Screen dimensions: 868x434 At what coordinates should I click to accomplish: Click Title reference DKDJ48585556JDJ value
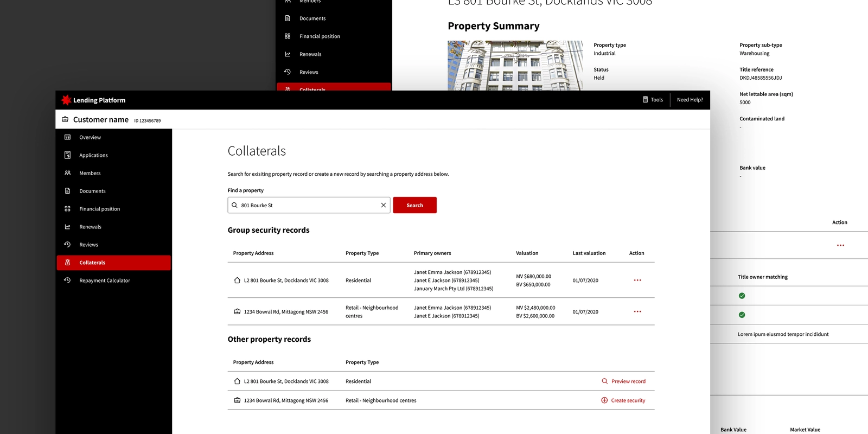761,78
